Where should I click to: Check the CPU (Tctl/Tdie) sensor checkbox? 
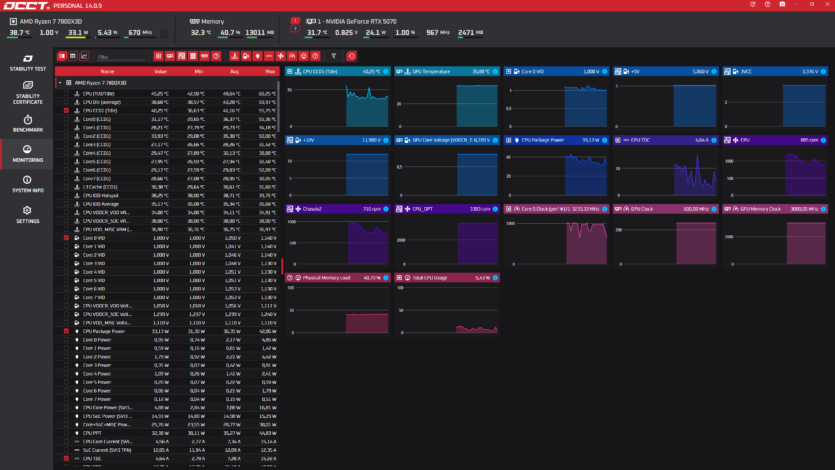[66, 94]
